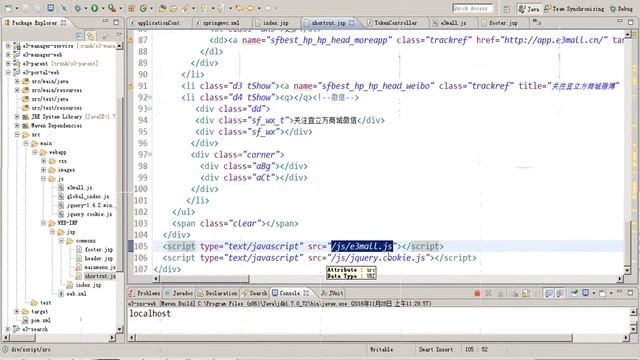Switch to Team Synchronizing perspective

(574, 9)
